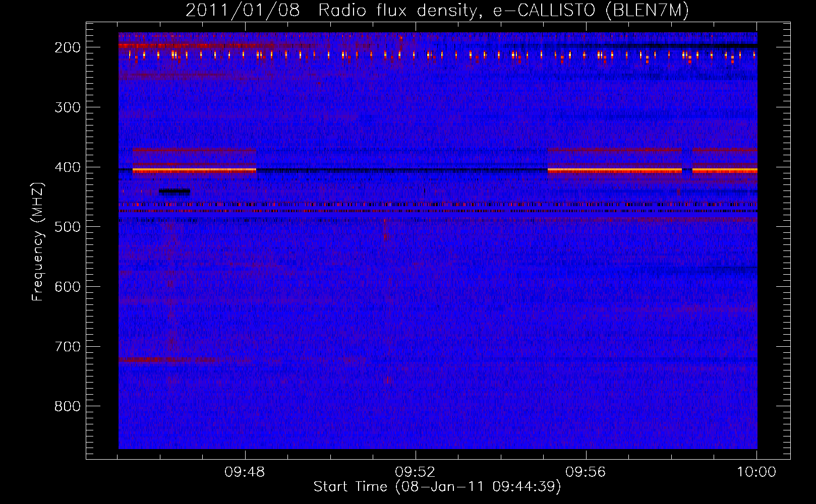
Task: Click the 09:56 time axis label
Action: 586,472
